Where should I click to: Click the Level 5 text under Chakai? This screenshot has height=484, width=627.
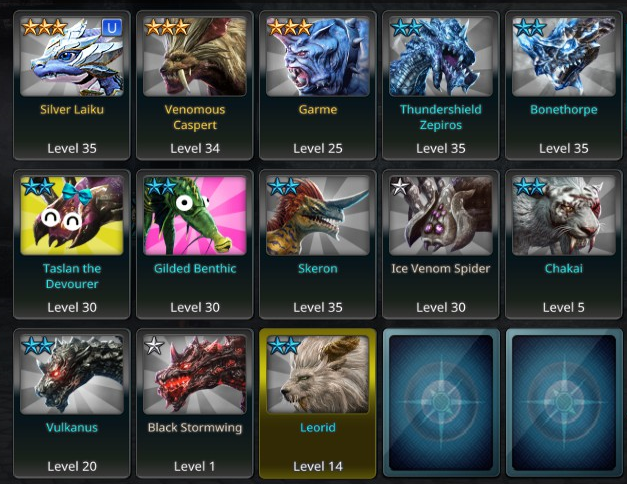click(x=564, y=307)
